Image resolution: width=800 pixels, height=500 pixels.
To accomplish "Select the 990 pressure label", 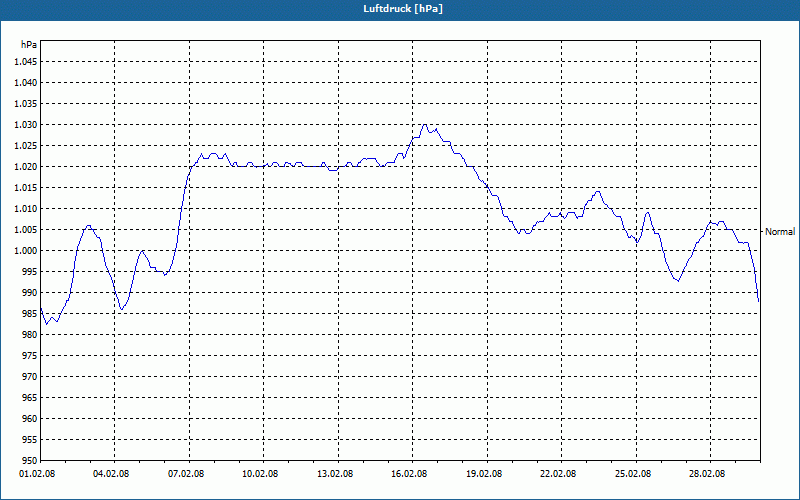I will click(30, 293).
